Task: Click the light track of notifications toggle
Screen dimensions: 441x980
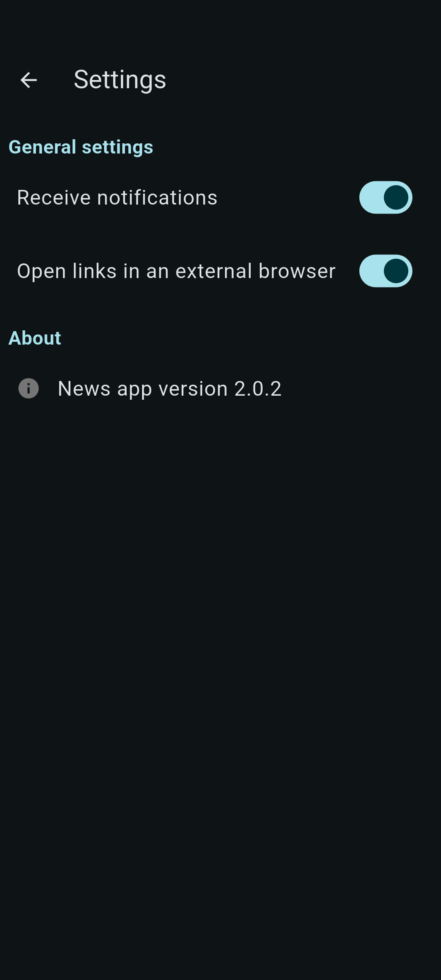Action: coord(371,198)
